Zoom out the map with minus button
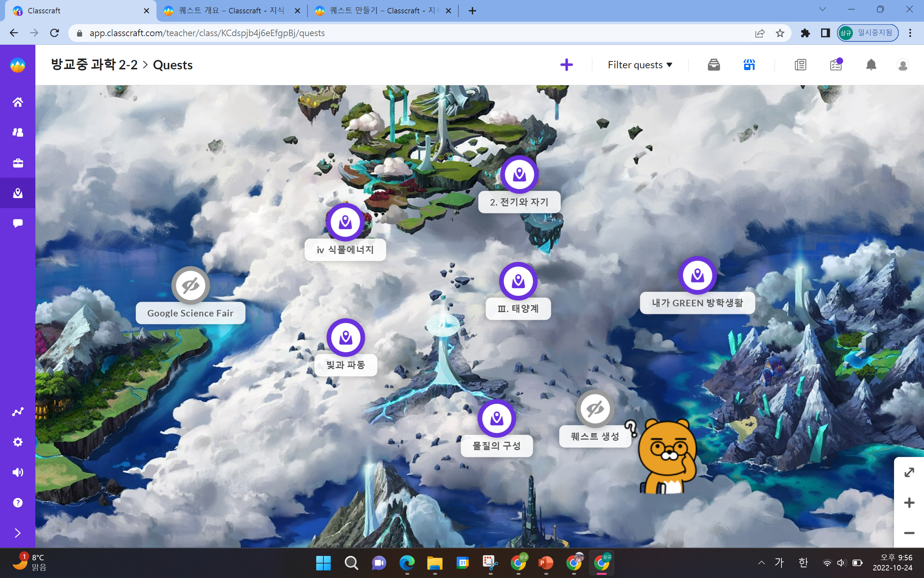This screenshot has width=924, height=578. pos(909,533)
